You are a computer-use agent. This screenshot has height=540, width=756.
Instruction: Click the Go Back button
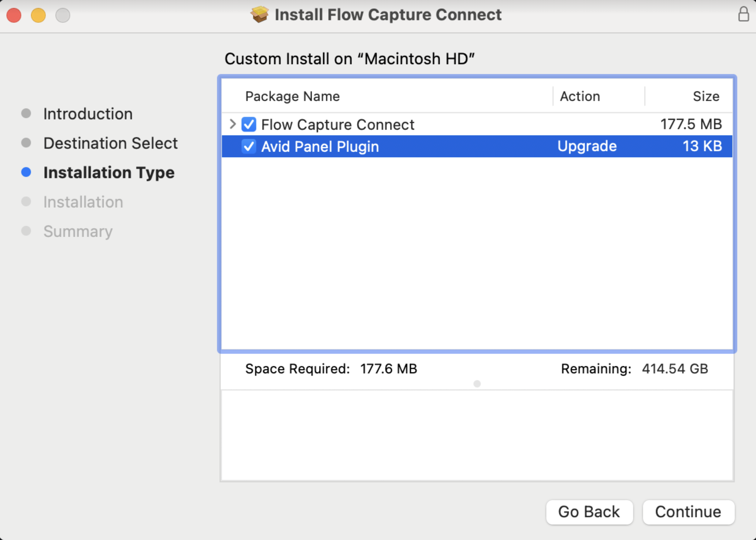pyautogui.click(x=589, y=512)
